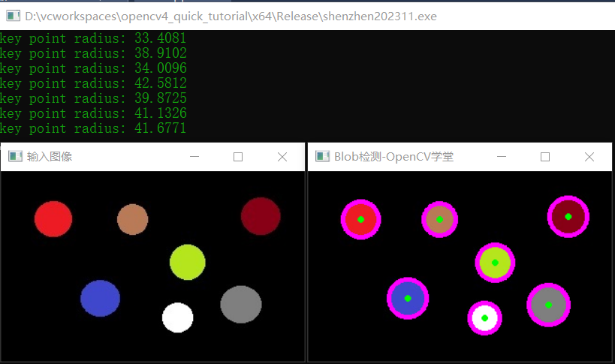
Task: Close the Blob检测-OpenCV学堂 window
Action: click(x=589, y=157)
